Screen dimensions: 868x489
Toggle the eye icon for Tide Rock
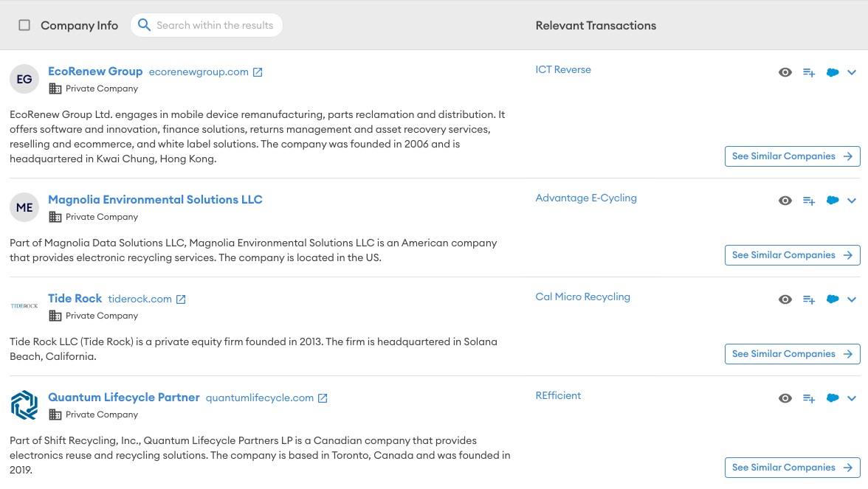point(785,299)
